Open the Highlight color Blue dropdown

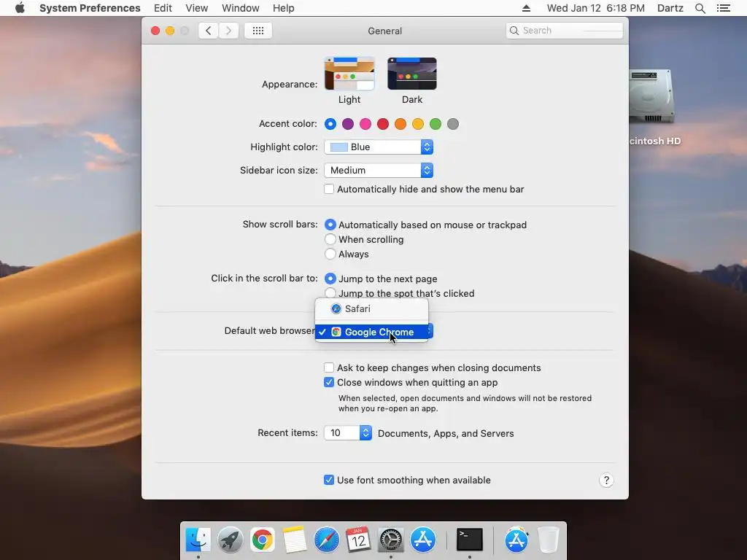coord(379,147)
